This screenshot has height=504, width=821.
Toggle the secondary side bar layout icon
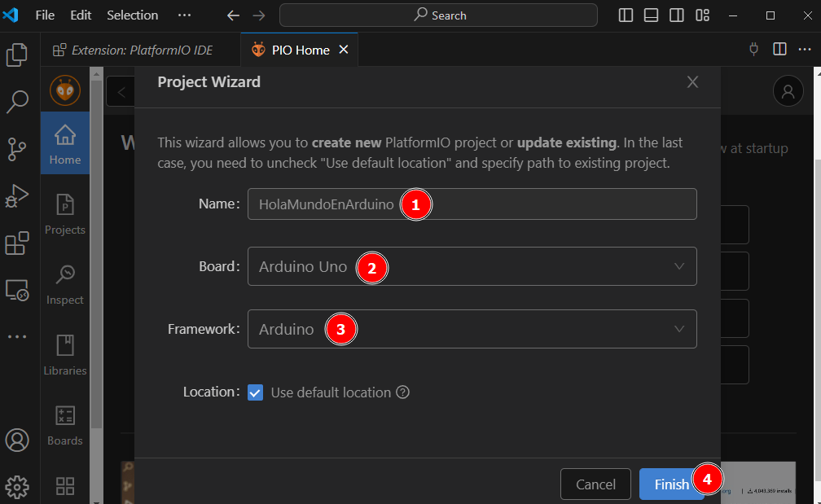677,15
